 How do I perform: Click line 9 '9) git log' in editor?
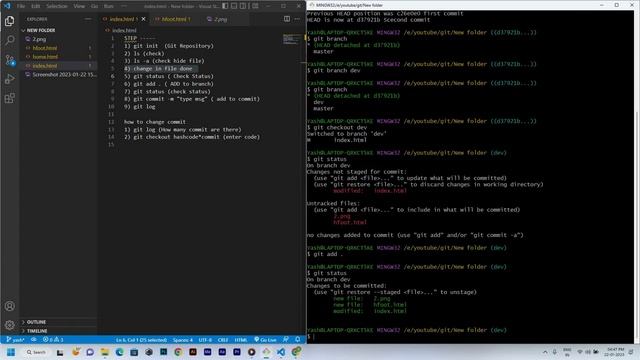click(x=140, y=107)
